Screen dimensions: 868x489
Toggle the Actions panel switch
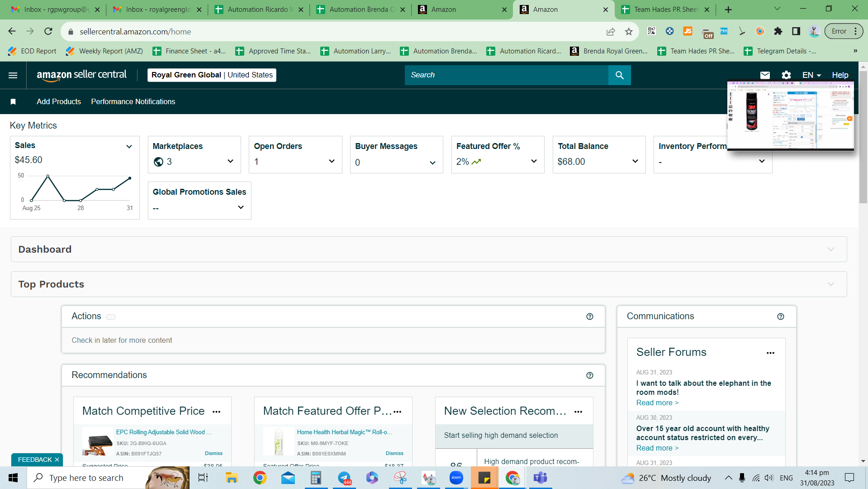111,317
